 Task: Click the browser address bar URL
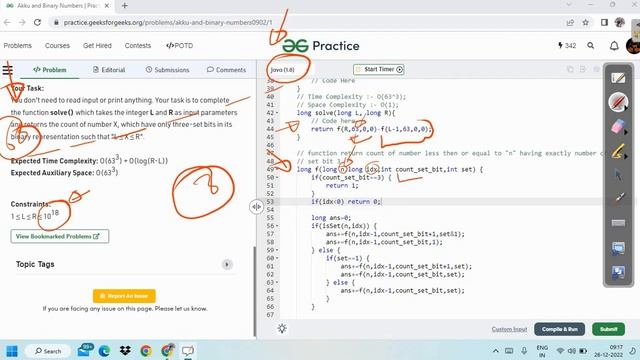click(168, 22)
